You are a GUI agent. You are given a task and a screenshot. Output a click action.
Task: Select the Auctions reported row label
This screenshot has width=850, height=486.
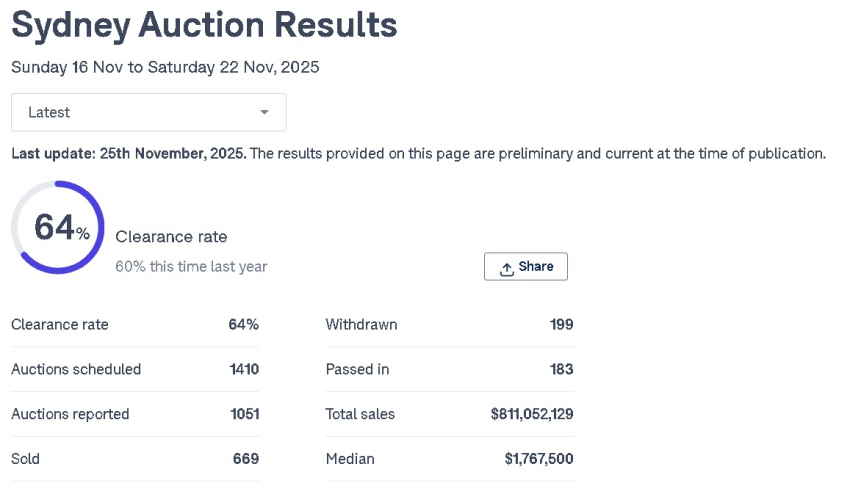pos(70,414)
